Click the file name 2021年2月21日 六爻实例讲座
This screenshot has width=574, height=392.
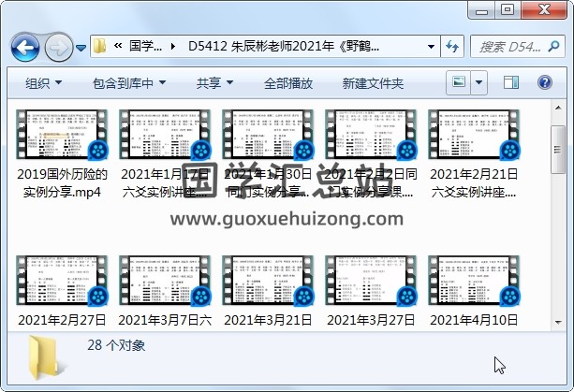click(474, 182)
